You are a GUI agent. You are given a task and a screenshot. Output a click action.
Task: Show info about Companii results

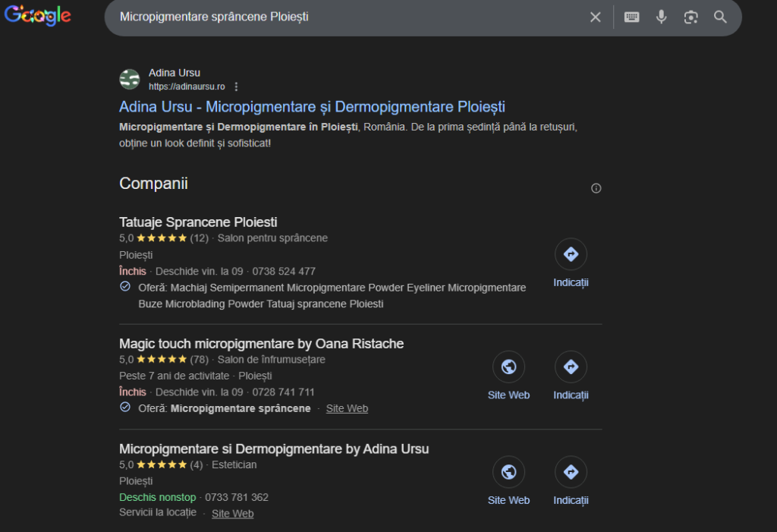(596, 188)
